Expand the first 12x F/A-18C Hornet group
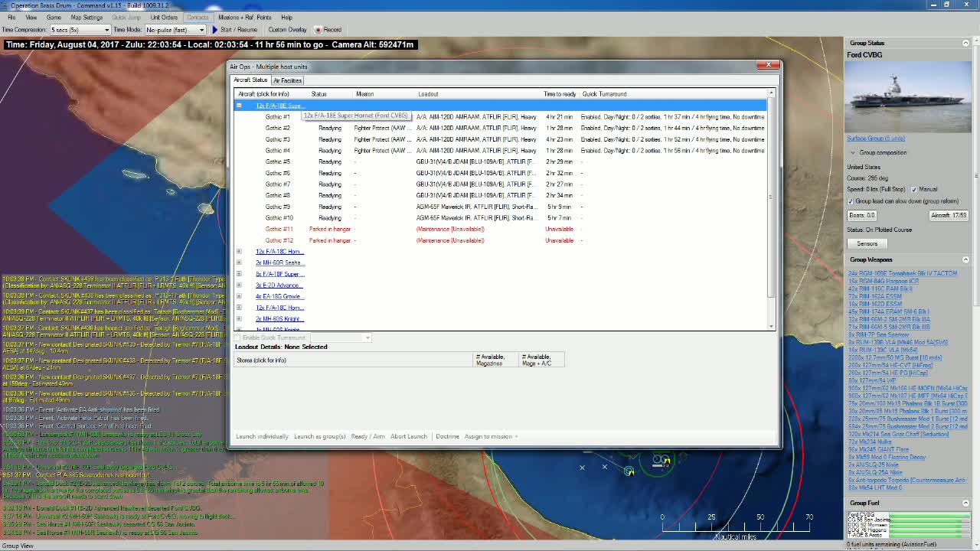 239,252
